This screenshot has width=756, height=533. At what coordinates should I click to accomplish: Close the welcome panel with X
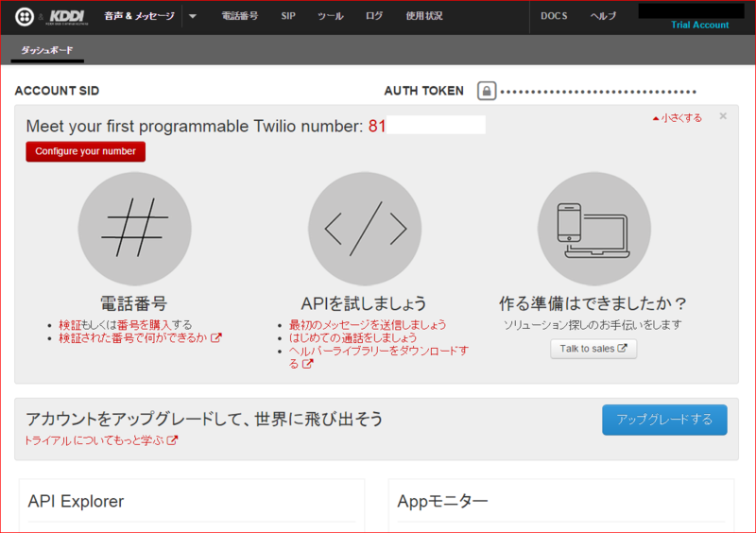[x=723, y=116]
